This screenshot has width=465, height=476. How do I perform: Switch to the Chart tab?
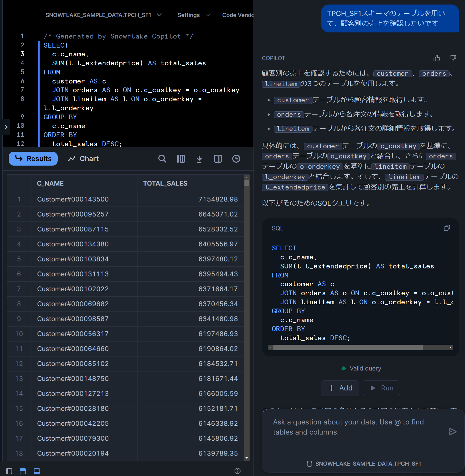pyautogui.click(x=83, y=159)
